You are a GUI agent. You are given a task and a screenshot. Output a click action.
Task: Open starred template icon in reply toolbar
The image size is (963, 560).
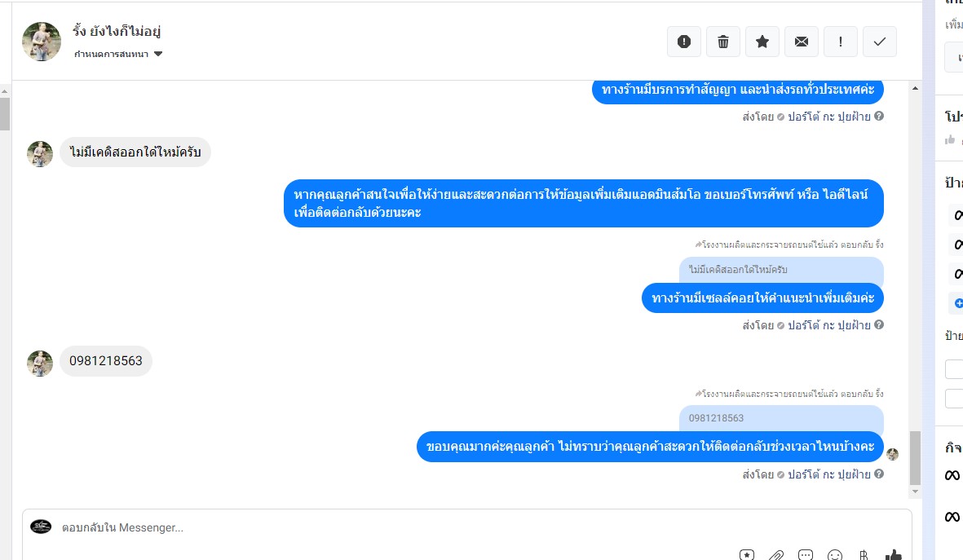(747, 555)
